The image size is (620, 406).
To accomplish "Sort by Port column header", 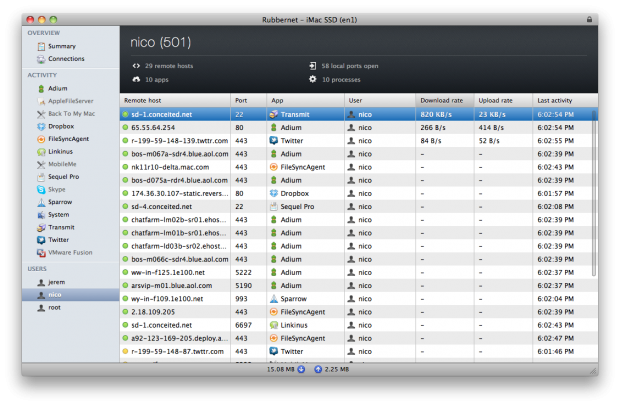I will tap(248, 100).
